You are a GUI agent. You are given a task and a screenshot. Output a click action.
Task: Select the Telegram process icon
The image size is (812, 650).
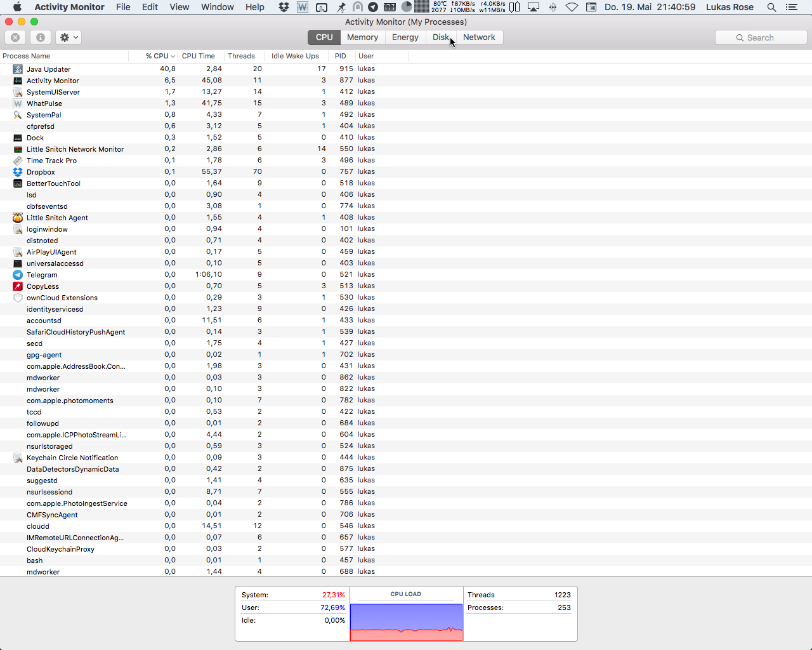(18, 275)
